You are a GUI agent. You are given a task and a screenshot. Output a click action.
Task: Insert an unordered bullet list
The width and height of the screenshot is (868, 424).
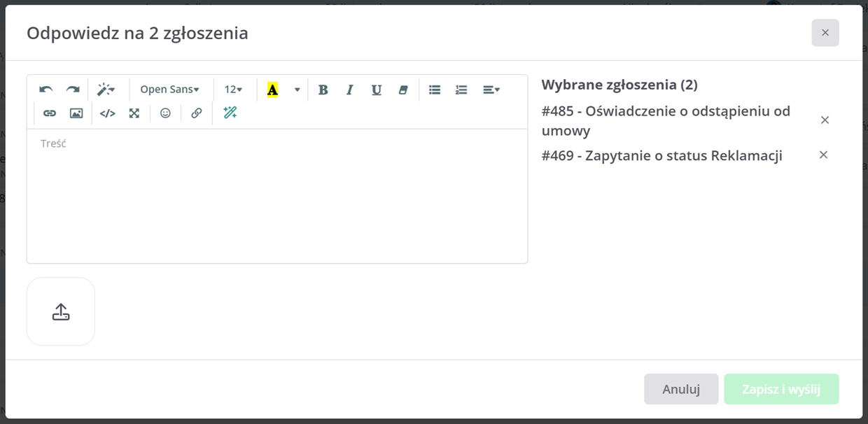(x=435, y=90)
